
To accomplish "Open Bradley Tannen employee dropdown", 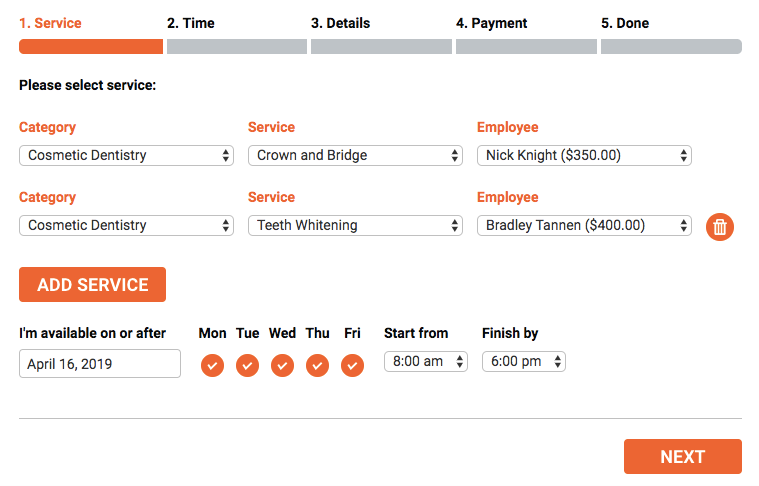I will coord(584,226).
